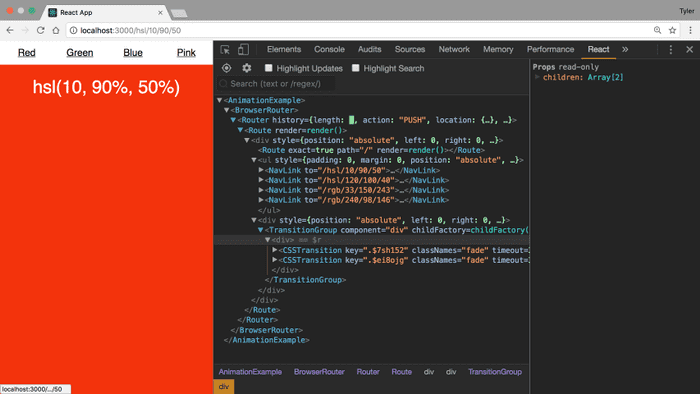Go to the browser home icon

pos(56,30)
